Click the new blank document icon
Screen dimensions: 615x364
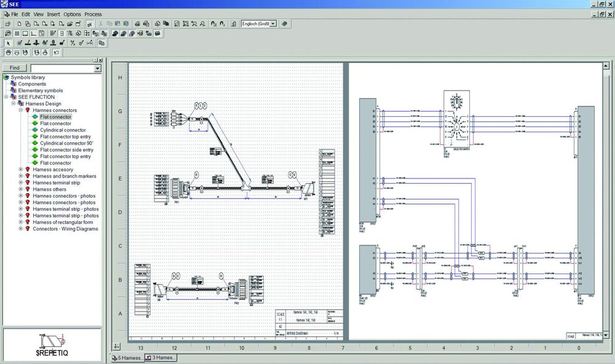(x=19, y=24)
